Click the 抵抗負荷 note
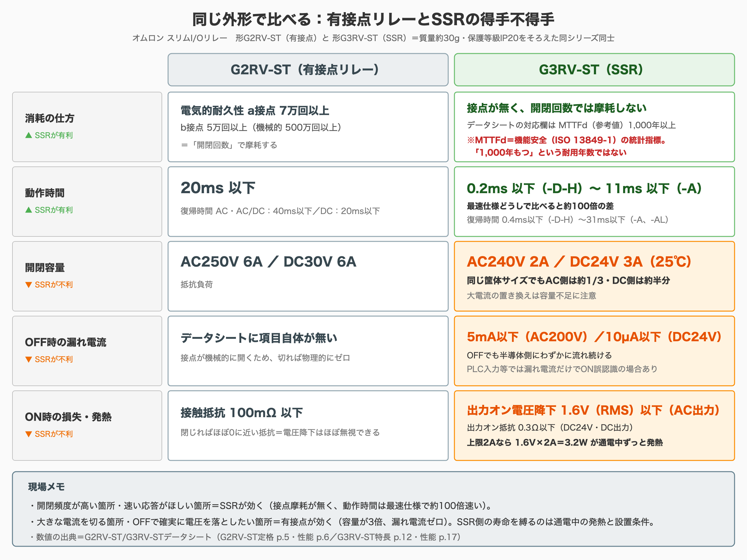Image resolution: width=747 pixels, height=560 pixels. [196, 285]
